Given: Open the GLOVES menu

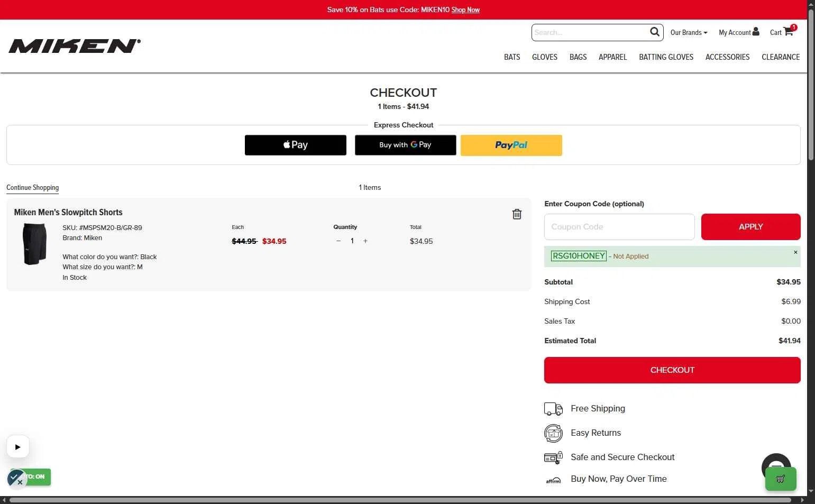Looking at the screenshot, I should coord(545,57).
